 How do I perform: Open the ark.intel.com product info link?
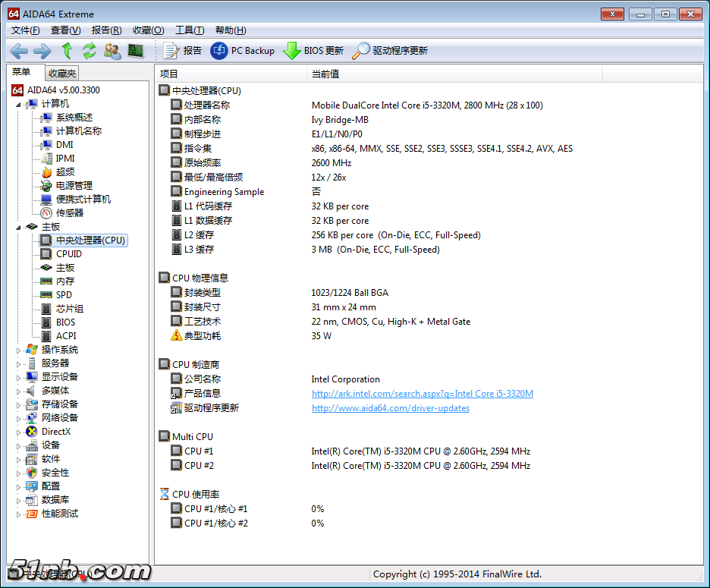point(422,394)
